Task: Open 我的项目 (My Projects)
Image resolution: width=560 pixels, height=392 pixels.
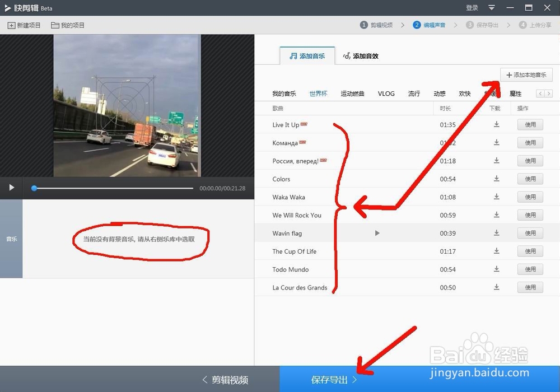Action: [66, 25]
